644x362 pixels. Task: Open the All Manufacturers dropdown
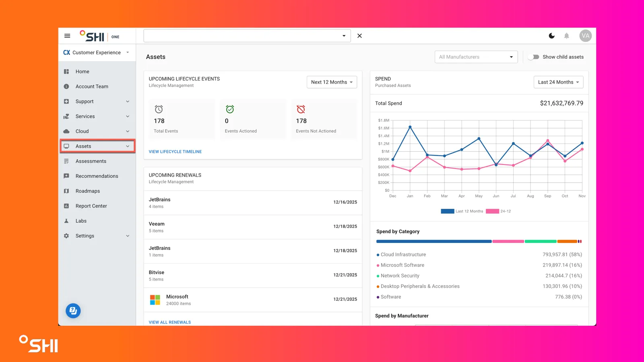pyautogui.click(x=476, y=57)
